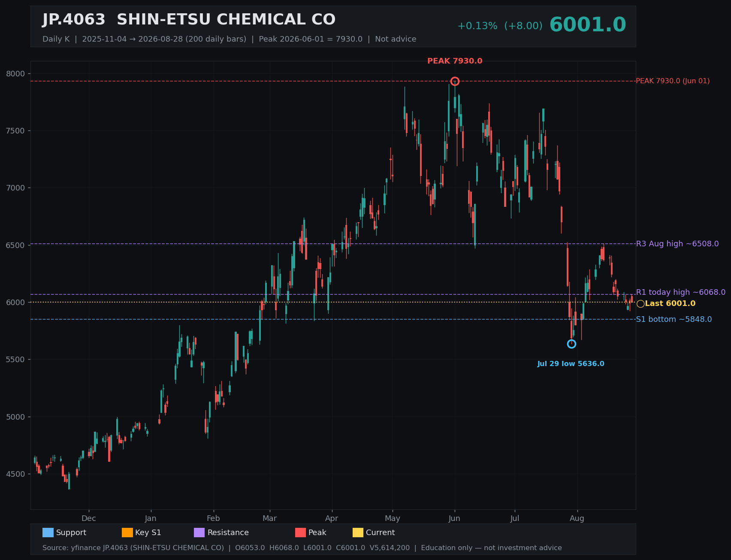This screenshot has width=731, height=560.
Task: Click the Jun x-axis label
Action: (x=455, y=518)
